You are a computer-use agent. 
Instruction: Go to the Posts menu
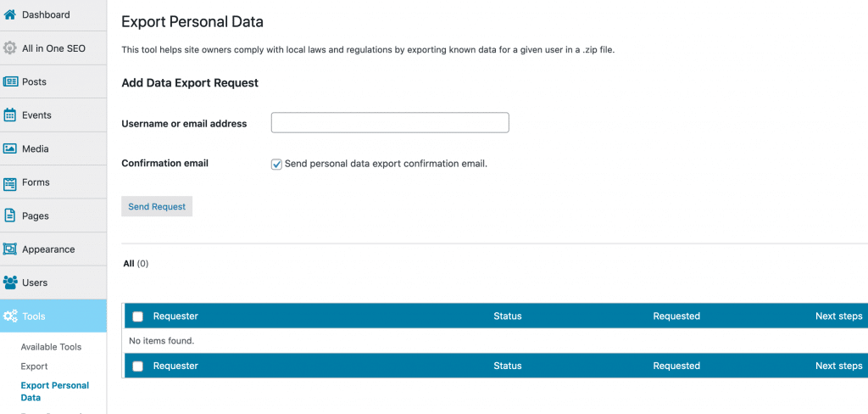[x=53, y=81]
